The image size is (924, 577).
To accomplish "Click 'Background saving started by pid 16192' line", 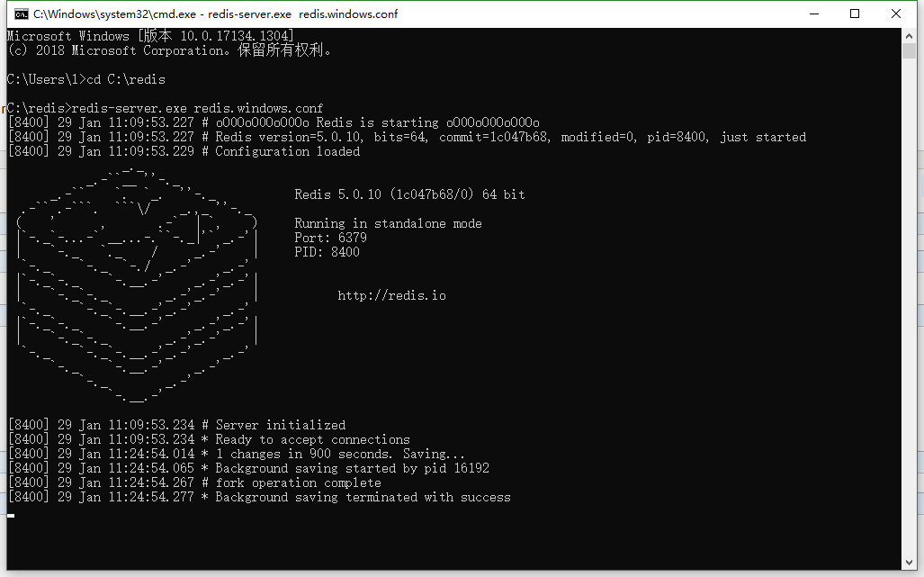I will click(x=248, y=468).
